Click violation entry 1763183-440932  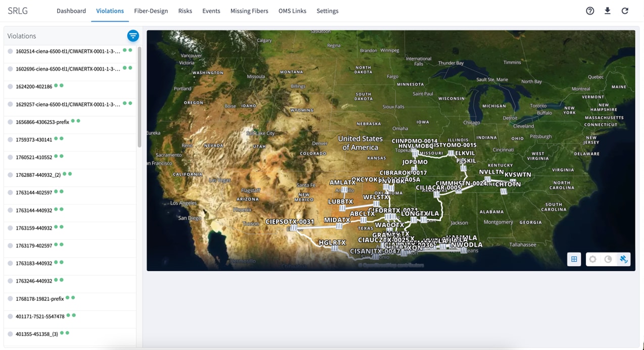(70, 264)
